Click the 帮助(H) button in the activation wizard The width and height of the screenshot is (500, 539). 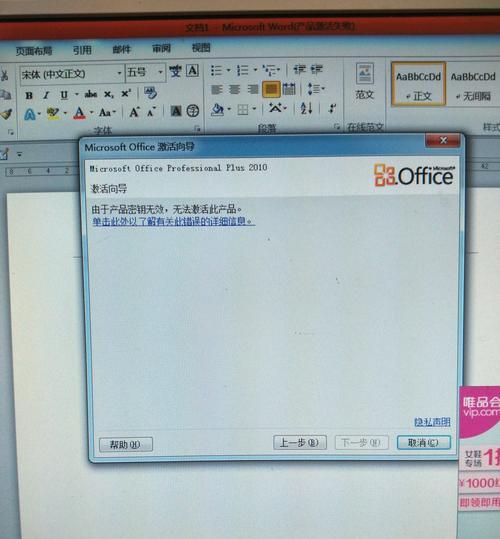126,445
